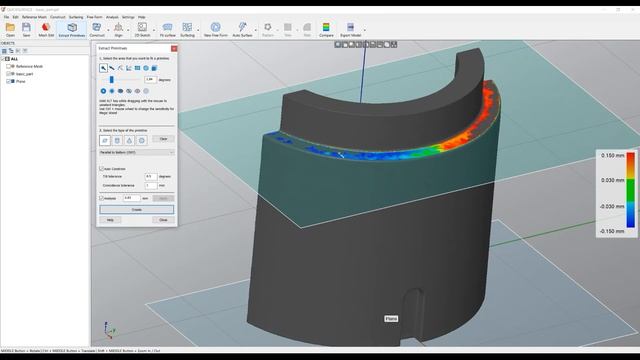Click the Tilt tolerance input field
Viewport: 640px width, 360px height.
click(x=151, y=176)
